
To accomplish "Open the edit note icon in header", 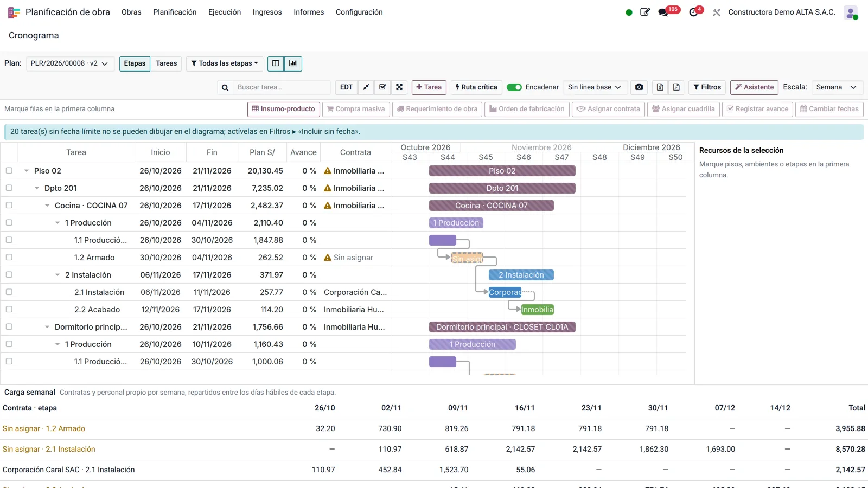I will coord(645,12).
